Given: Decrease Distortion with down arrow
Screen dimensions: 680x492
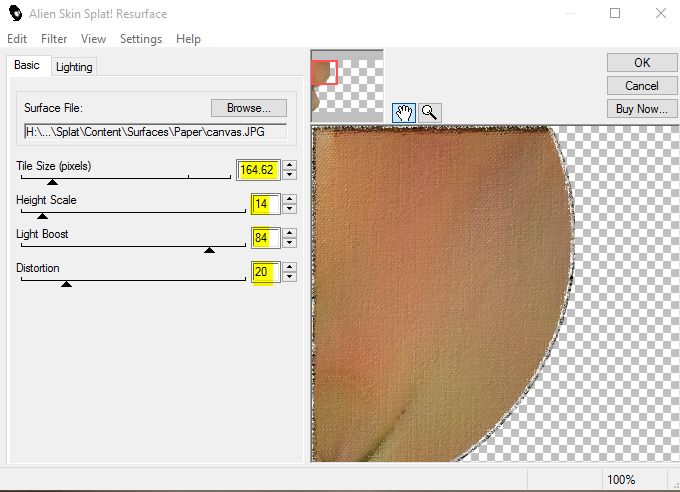Looking at the screenshot, I should [290, 277].
